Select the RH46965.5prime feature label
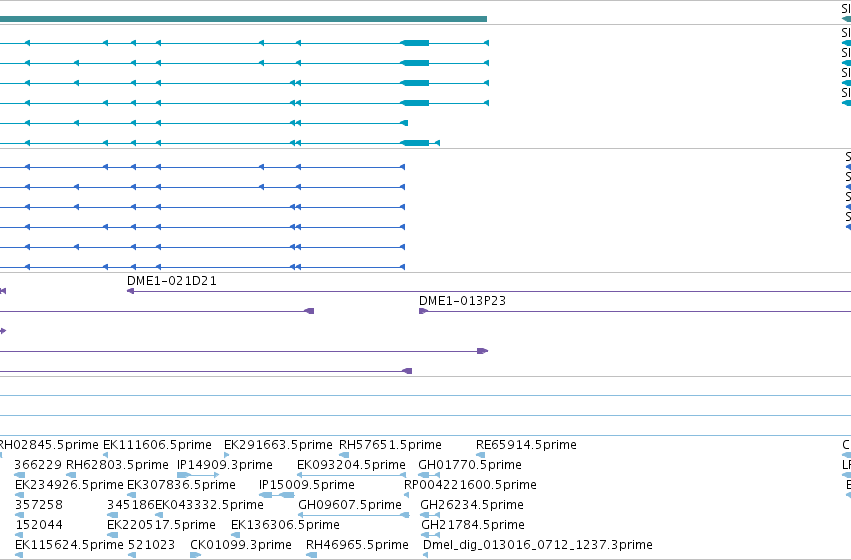This screenshot has height=560, width=851. pyautogui.click(x=358, y=545)
